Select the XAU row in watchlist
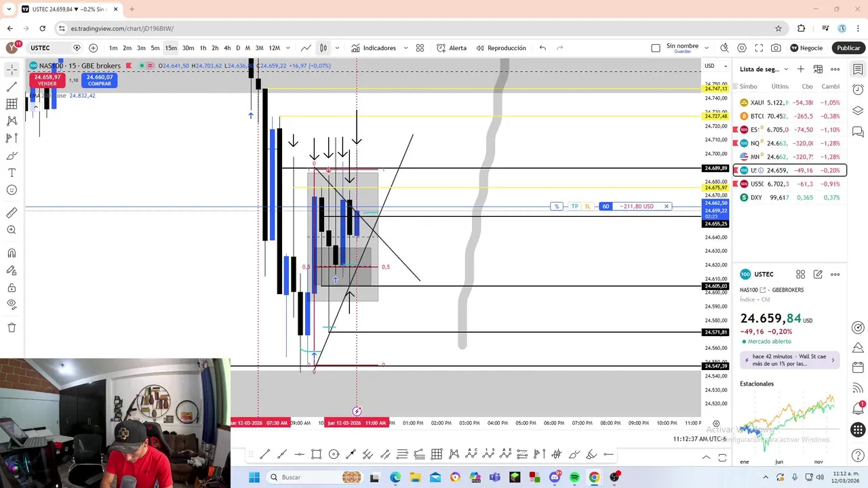Image resolution: width=868 pixels, height=488 pixels. click(790, 102)
